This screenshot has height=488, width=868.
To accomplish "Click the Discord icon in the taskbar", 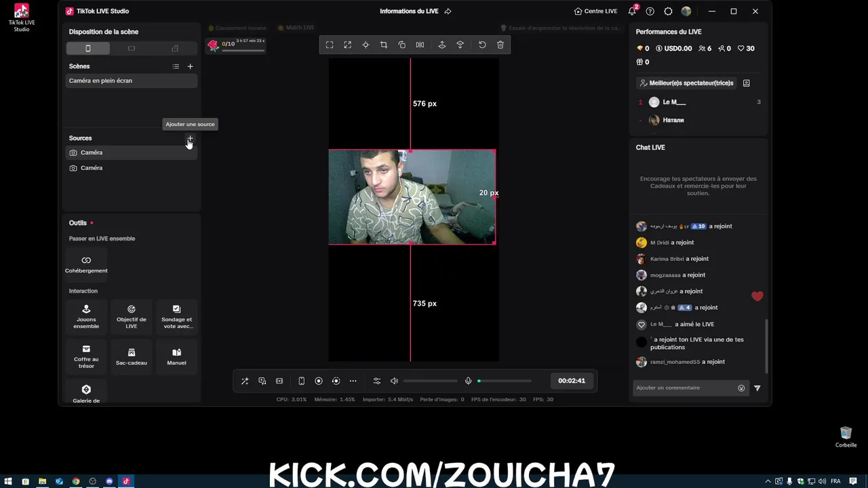I will (x=109, y=481).
